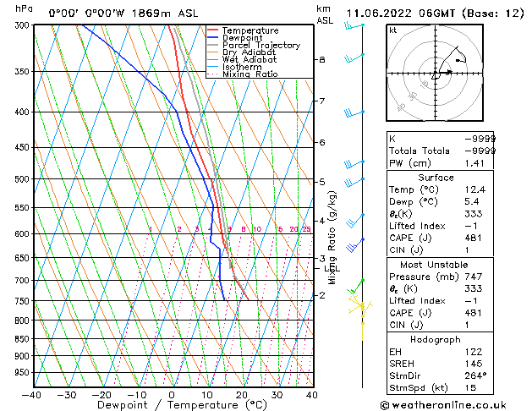Click the 600 pressure level label

24,234
